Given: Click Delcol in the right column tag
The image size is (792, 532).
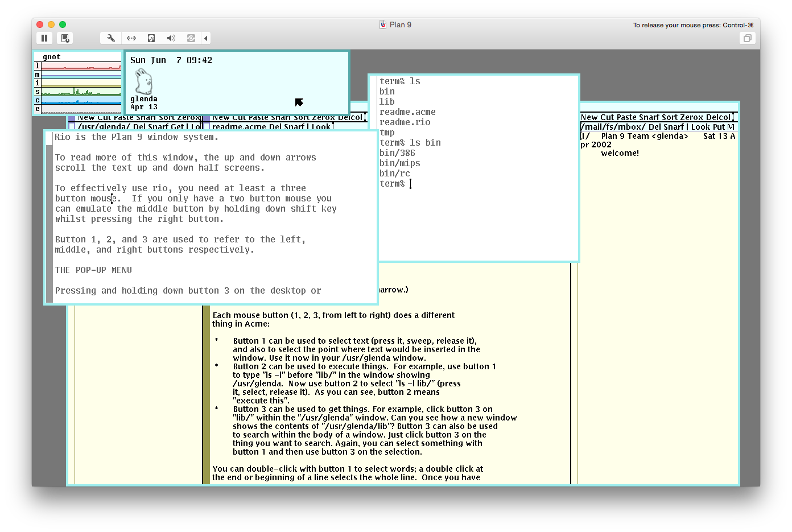Looking at the screenshot, I should point(717,117).
